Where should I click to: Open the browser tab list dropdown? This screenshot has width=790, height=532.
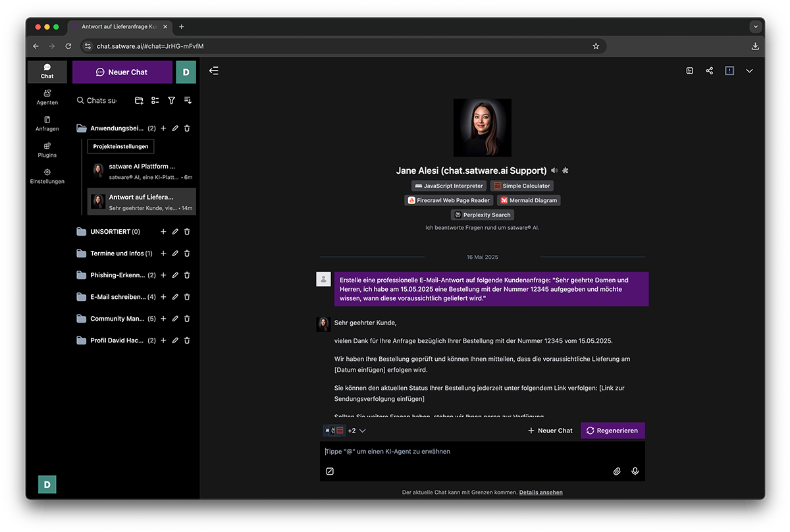pos(755,27)
